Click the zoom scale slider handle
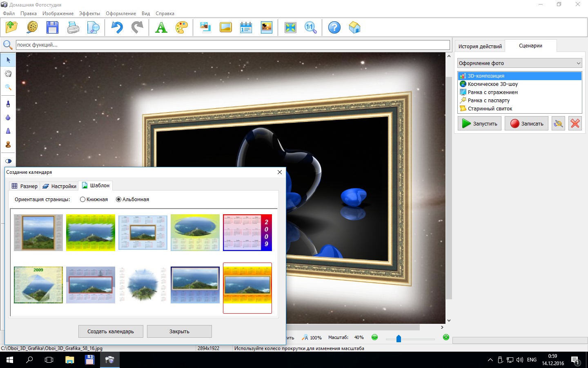Viewport: 588px width, 368px height. 399,339
